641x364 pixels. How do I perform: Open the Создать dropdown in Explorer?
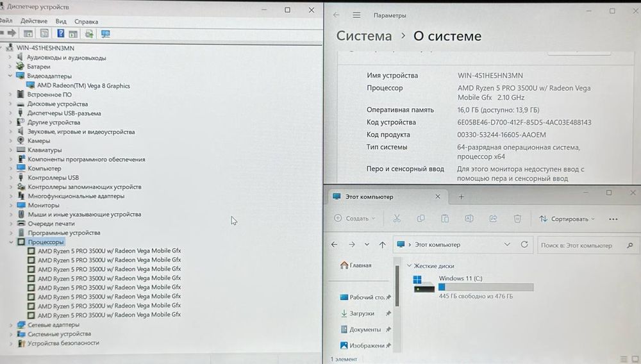pyautogui.click(x=354, y=219)
